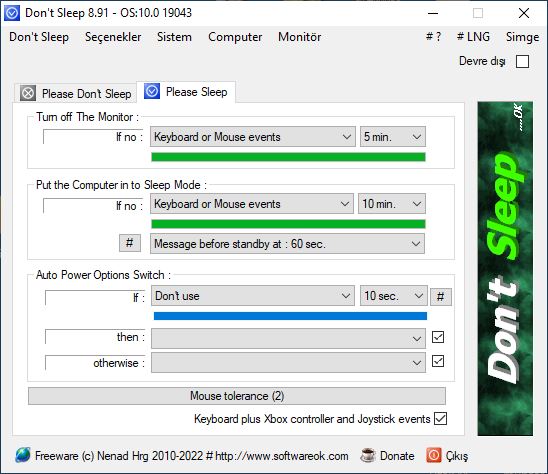Screen dimensions: 548x474
Task: Open the softwareok.com website link
Action: click(x=282, y=456)
